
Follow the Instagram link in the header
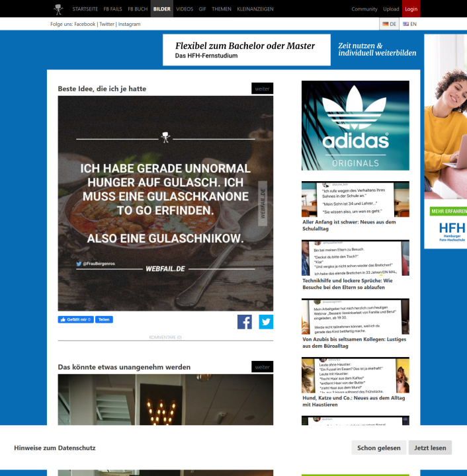coord(130,24)
